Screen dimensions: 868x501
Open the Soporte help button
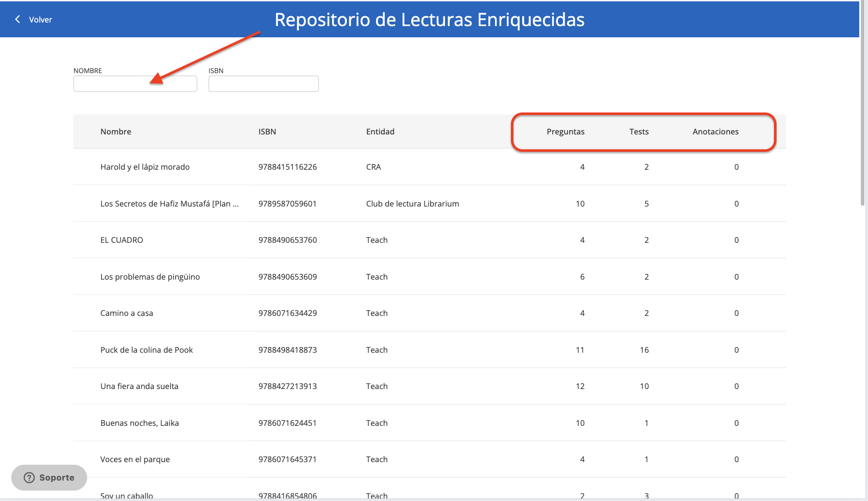point(49,477)
